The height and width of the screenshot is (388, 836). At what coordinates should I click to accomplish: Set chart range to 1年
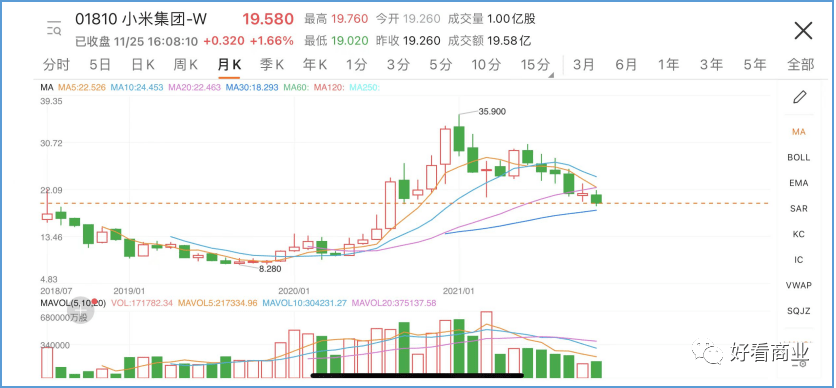[669, 65]
